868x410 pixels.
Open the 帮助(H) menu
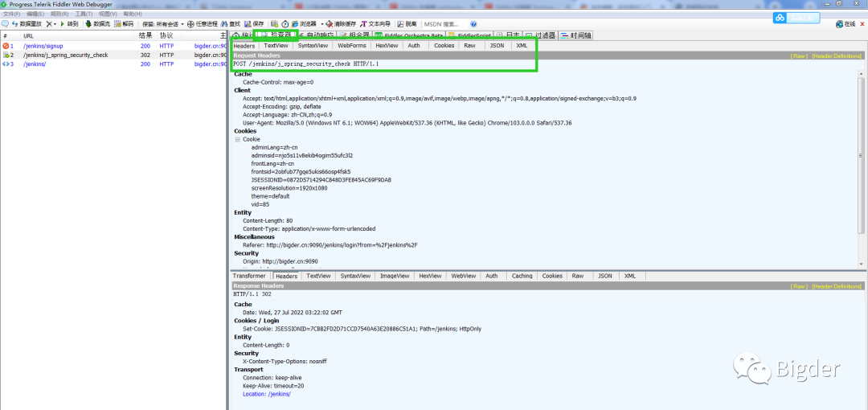coord(132,14)
